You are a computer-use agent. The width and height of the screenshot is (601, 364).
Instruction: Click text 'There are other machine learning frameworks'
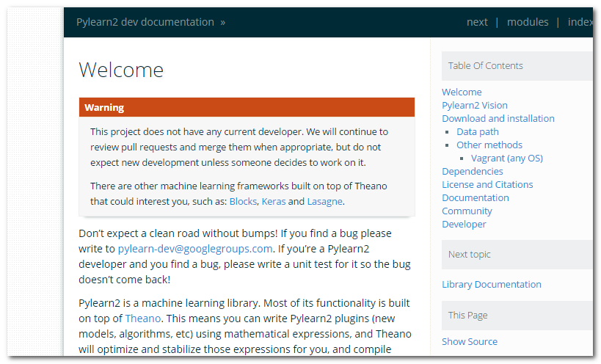click(189, 186)
